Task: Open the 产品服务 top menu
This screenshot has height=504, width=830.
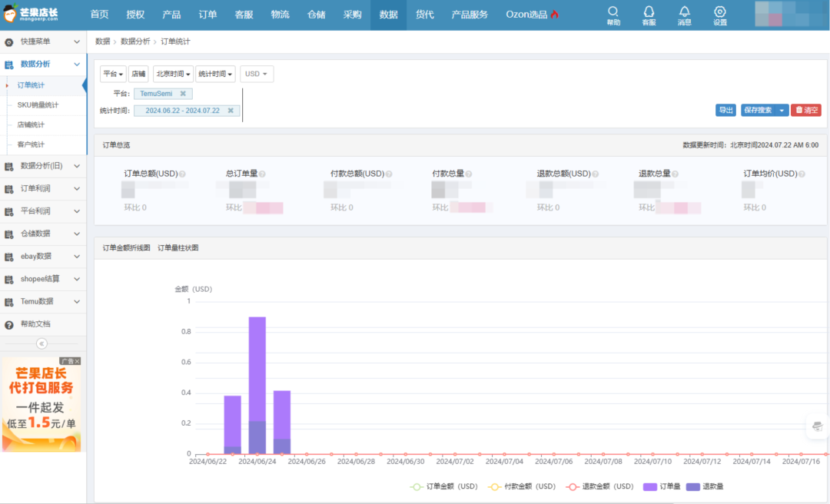Action: coord(470,15)
